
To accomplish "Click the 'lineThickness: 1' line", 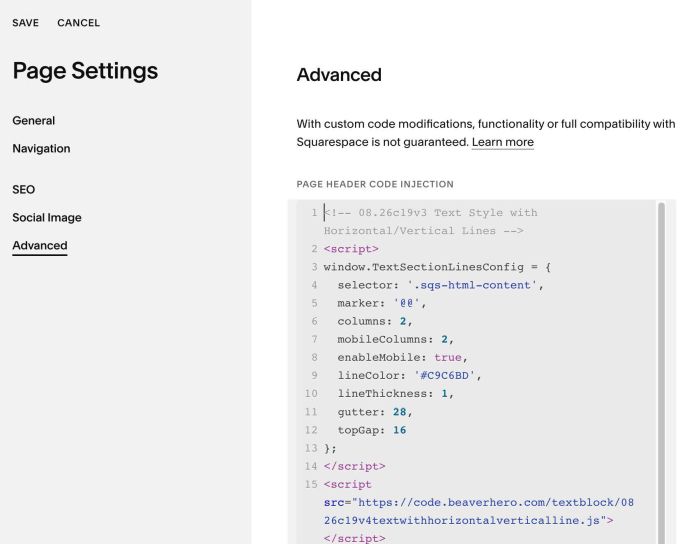I will pyautogui.click(x=396, y=394).
